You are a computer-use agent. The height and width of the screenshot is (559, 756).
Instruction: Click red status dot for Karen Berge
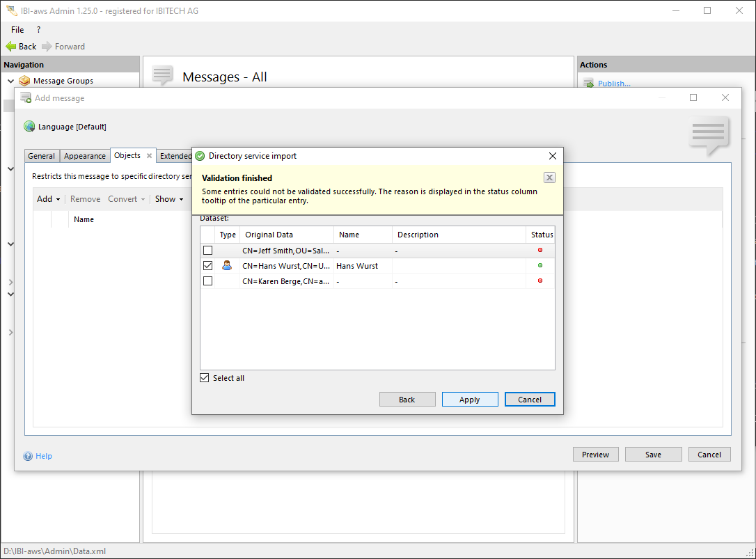540,281
